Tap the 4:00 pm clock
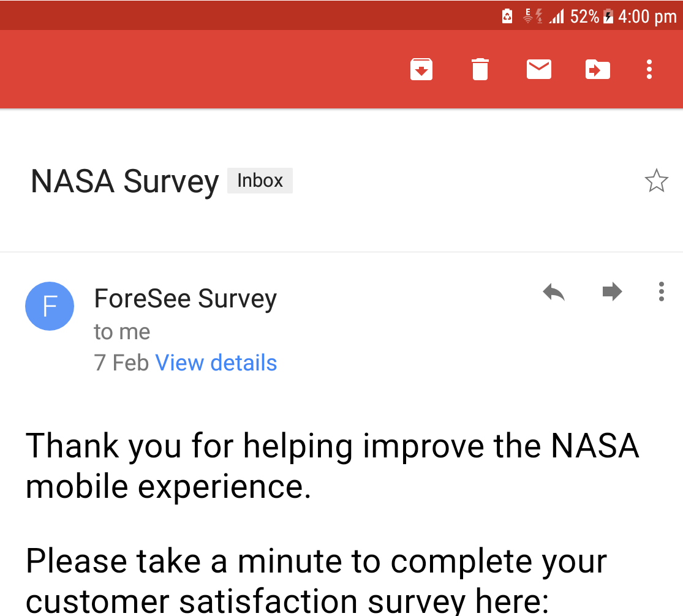The image size is (683, 616). click(647, 17)
